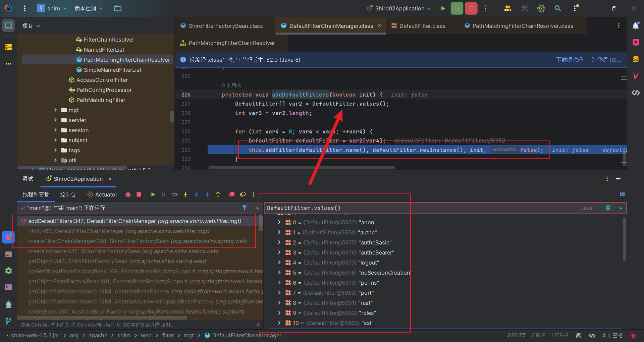Click 选择源 (S)... link
Viewport: 644px width, 342px height.
tap(606, 60)
